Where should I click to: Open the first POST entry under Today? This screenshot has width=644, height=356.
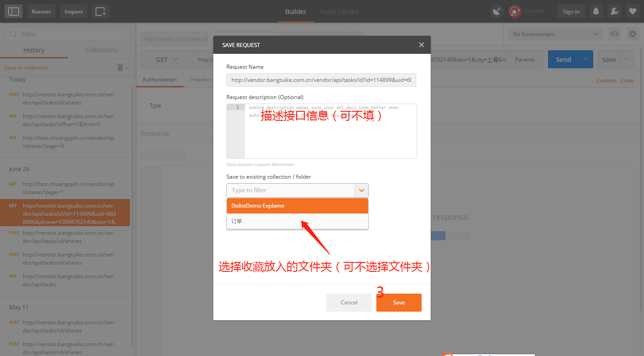click(x=65, y=99)
